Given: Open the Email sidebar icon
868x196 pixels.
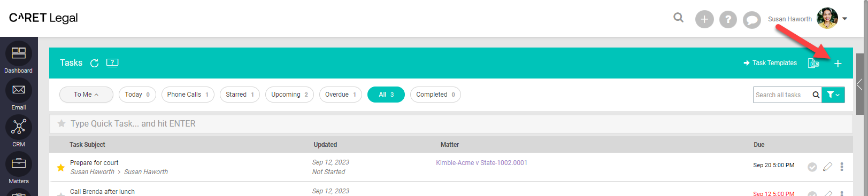Looking at the screenshot, I should click(x=19, y=90).
